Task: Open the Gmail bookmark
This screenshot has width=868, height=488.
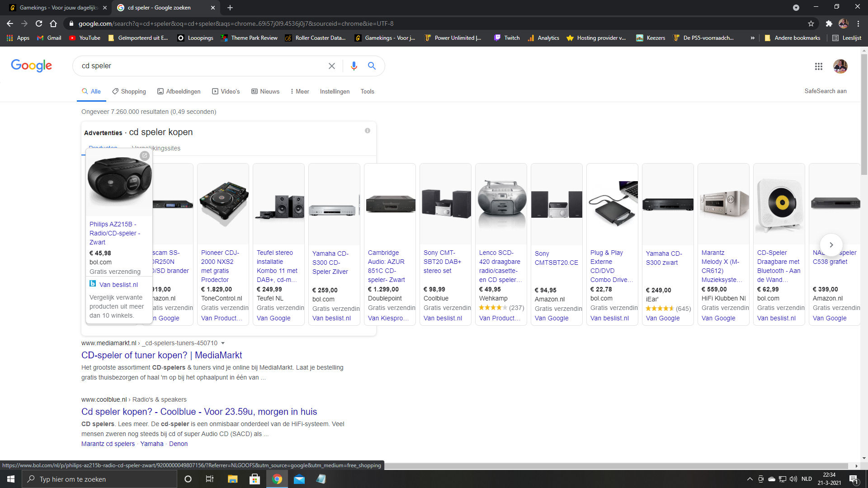Action: [x=49, y=38]
